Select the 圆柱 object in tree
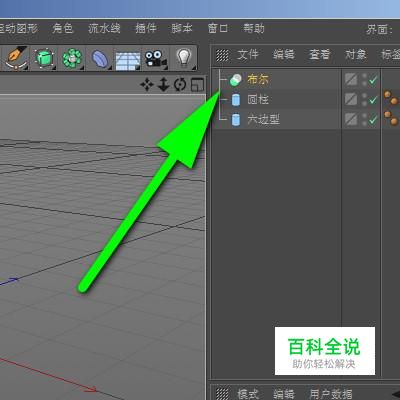400x400 pixels. coord(258,99)
